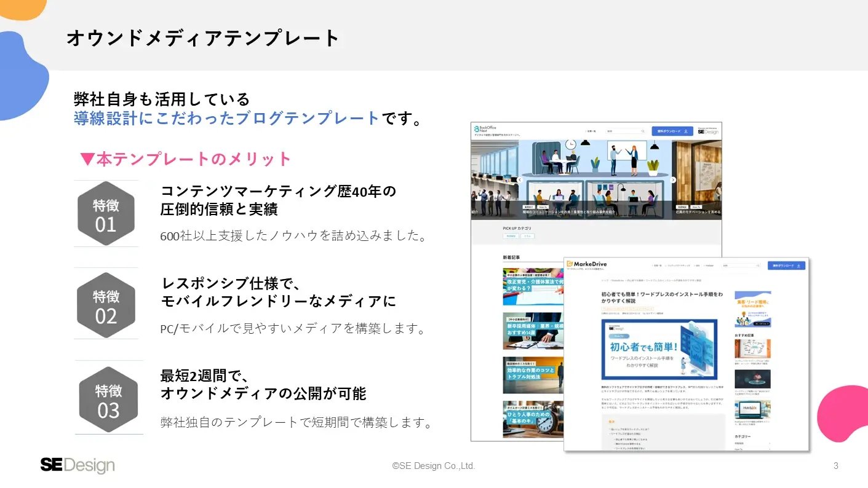Click the magnifier icon in BackOffice Next search
868x488 pixels.
pos(643,131)
